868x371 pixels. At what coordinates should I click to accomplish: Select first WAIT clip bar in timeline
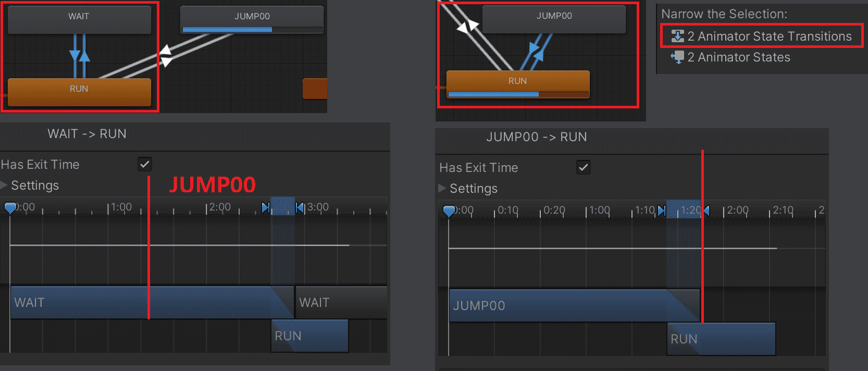coord(152,302)
